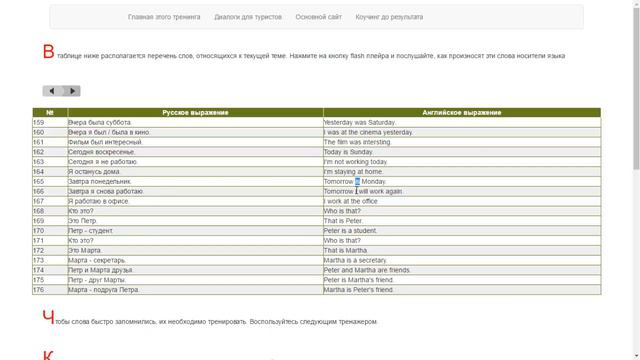Click 'Martha is a secretary.' cell
This screenshot has width=640, height=360.
click(462, 260)
